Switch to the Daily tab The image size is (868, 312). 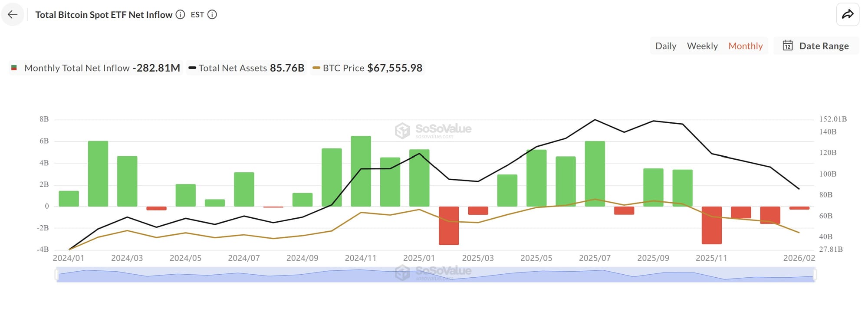click(x=665, y=46)
